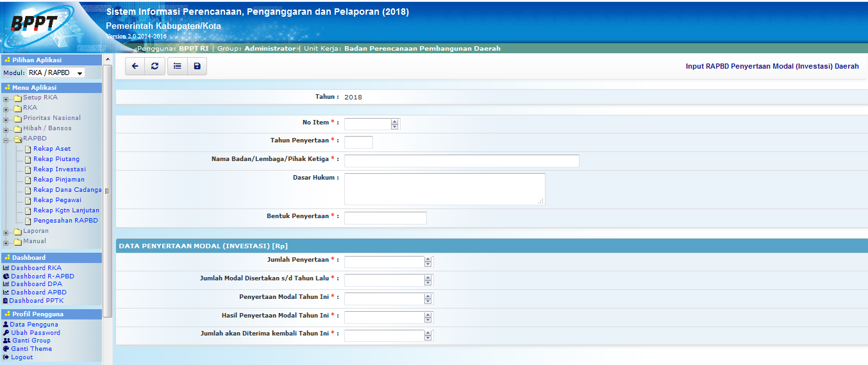Open Rekap Pinjaman link
Screen dimensions: 868x365
tap(59, 180)
